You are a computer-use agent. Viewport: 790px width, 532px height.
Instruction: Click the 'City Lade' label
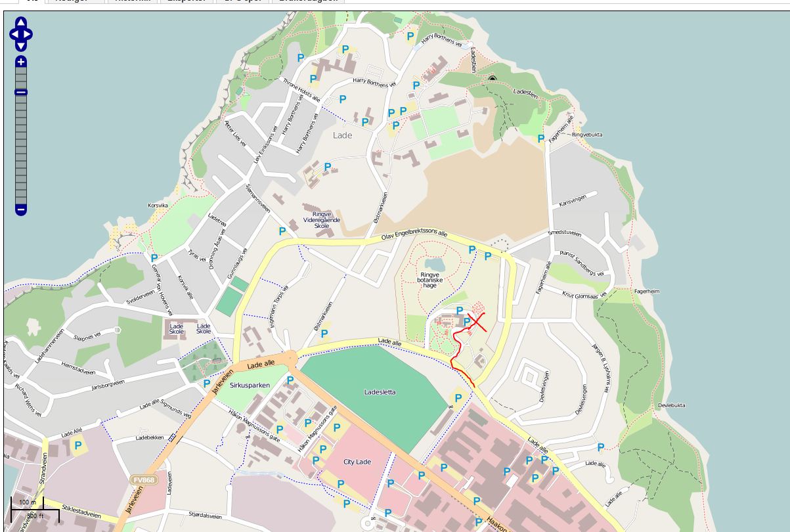357,462
